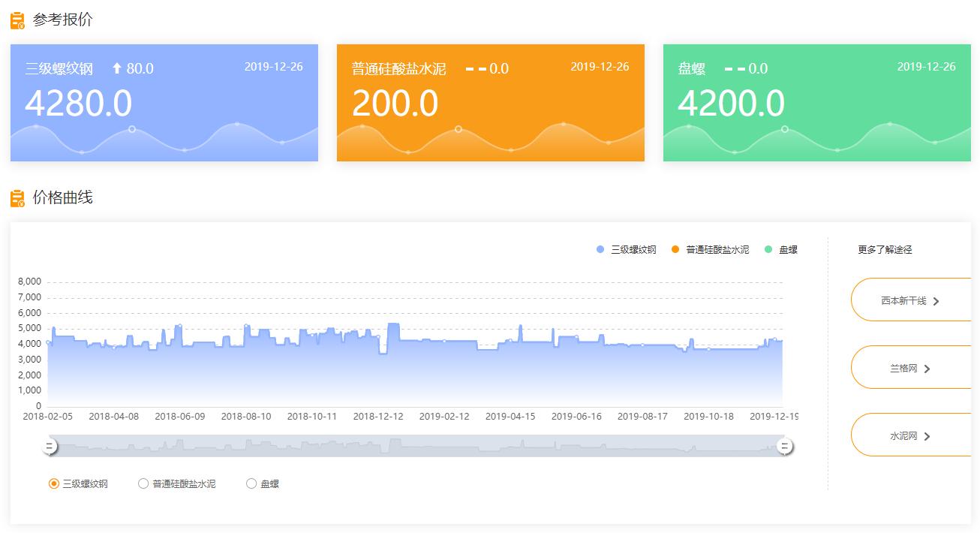Click the chevron next to 水泥网
This screenshot has height=533, width=980.
point(927,436)
